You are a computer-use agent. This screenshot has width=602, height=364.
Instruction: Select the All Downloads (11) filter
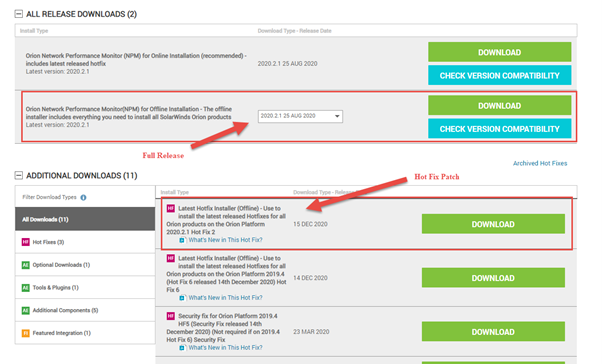pos(85,219)
